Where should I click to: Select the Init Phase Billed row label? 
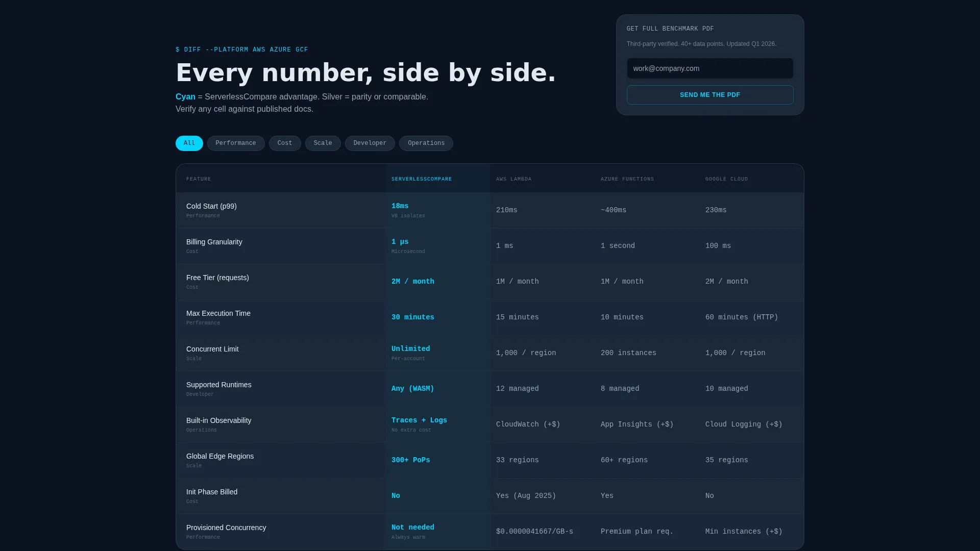(212, 492)
